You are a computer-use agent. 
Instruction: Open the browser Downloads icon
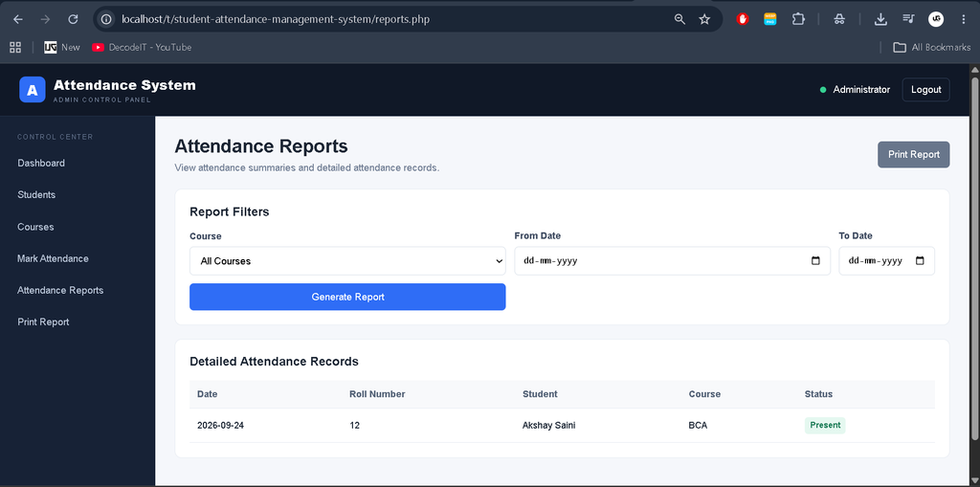[880, 19]
